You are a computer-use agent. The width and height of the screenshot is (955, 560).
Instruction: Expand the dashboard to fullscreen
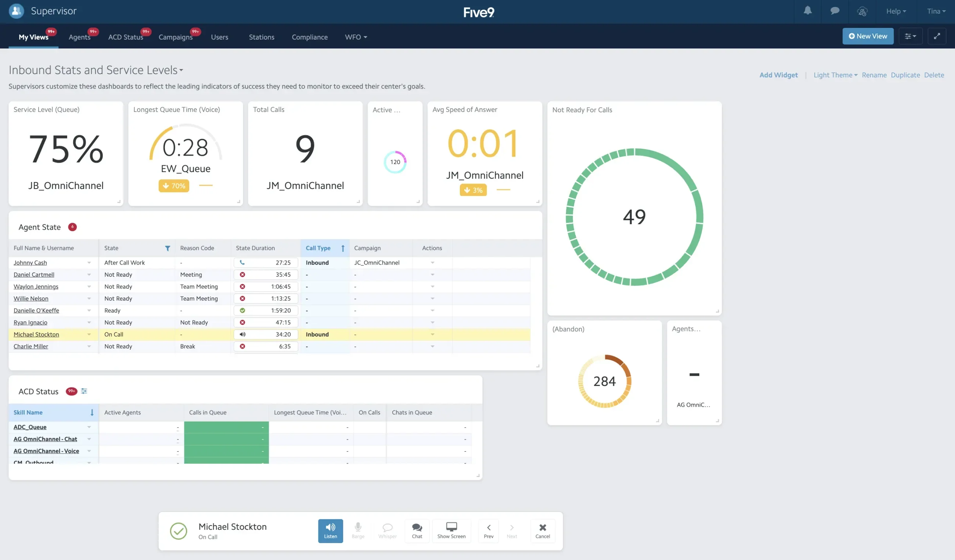point(937,36)
